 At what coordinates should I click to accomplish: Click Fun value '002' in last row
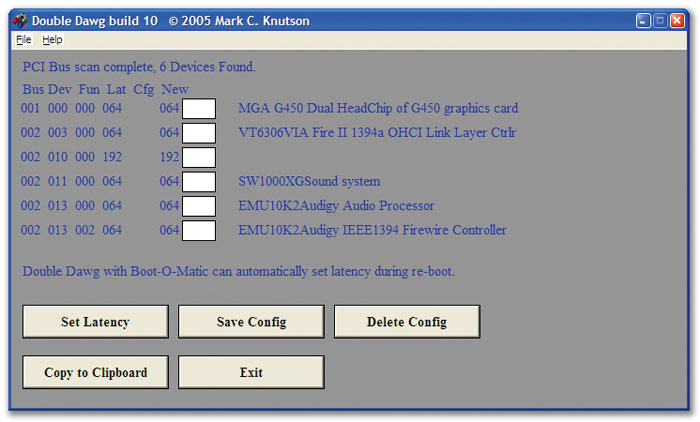[85, 230]
